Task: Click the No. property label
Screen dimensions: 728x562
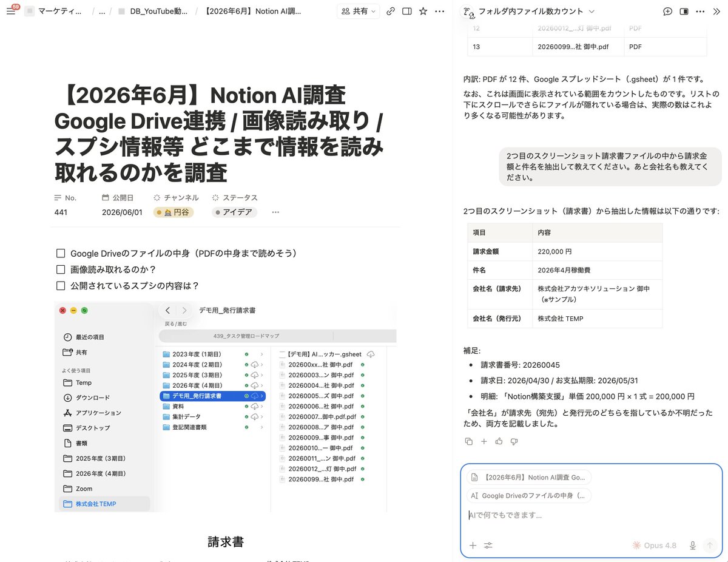Action: pyautogui.click(x=66, y=198)
